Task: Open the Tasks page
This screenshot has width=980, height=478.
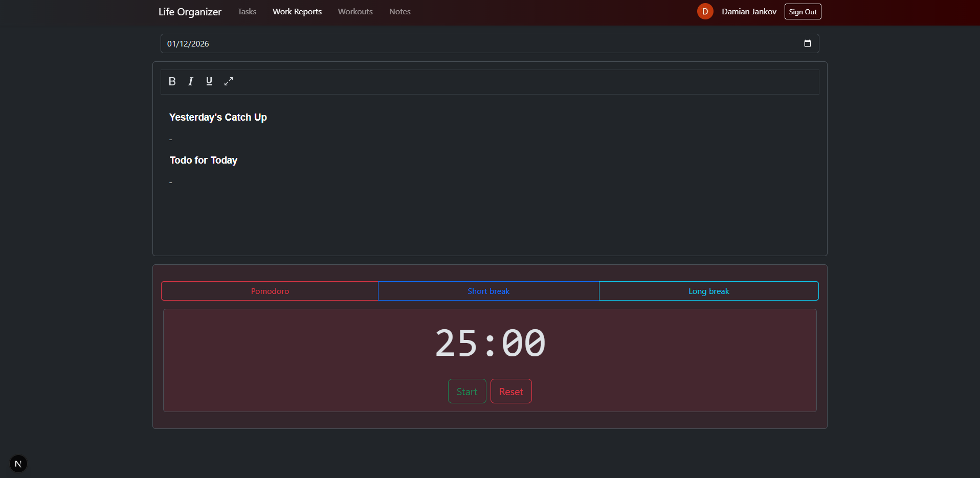Action: [x=247, y=11]
